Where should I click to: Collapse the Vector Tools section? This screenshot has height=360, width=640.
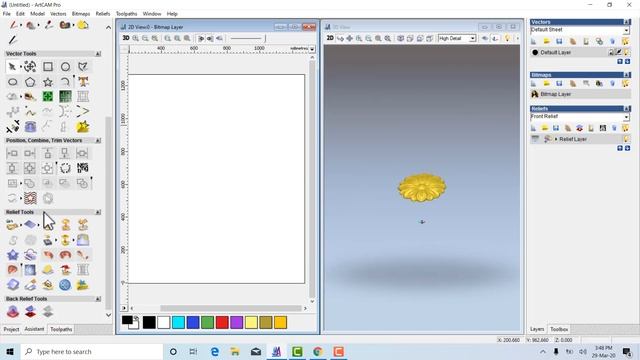(x=98, y=53)
